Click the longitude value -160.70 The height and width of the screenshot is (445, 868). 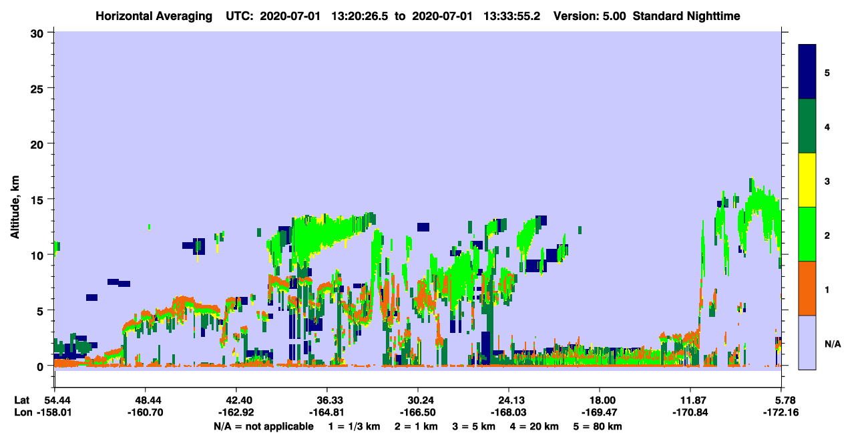pyautogui.click(x=145, y=413)
